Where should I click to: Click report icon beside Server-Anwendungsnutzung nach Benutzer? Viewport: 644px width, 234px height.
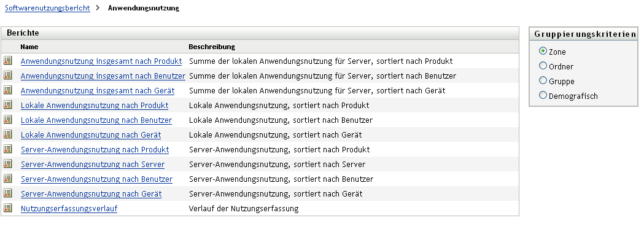click(x=8, y=179)
